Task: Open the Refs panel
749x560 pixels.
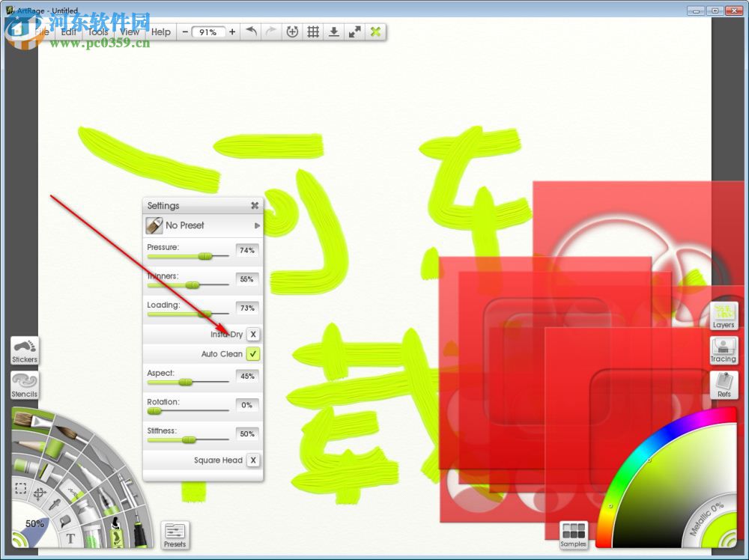Action: click(x=724, y=385)
